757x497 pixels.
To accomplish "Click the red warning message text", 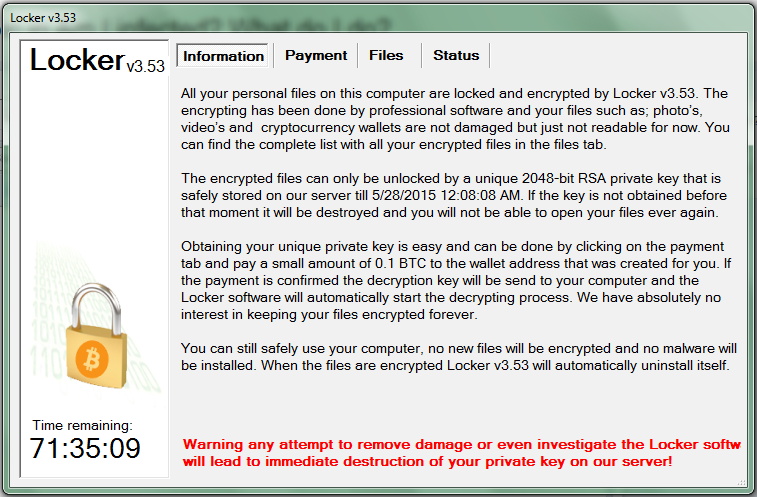I will tap(461, 453).
